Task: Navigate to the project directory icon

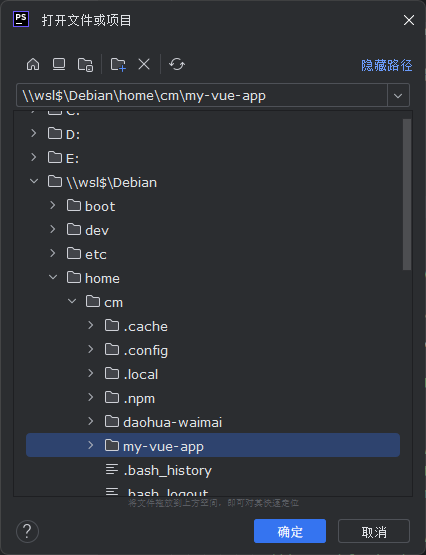Action: (85, 64)
